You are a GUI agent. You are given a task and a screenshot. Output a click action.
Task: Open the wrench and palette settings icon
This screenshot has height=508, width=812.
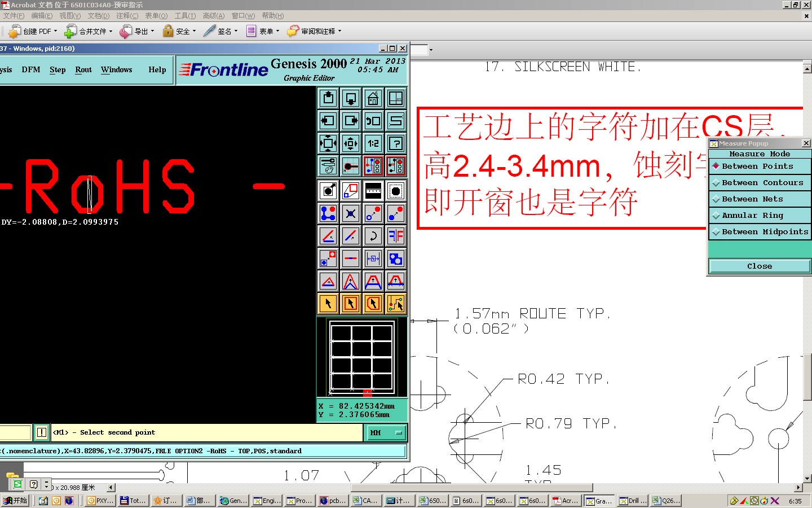(328, 166)
